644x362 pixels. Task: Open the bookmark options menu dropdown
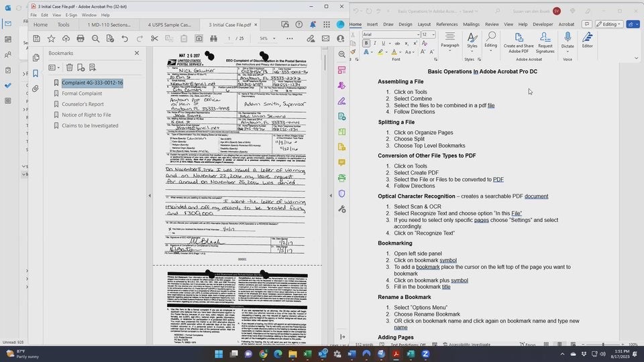coord(54,67)
